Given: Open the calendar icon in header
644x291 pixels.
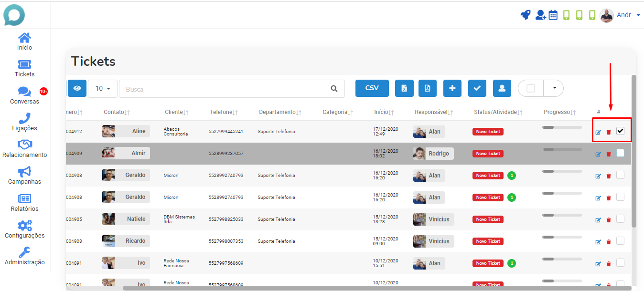Looking at the screenshot, I should coord(553,15).
